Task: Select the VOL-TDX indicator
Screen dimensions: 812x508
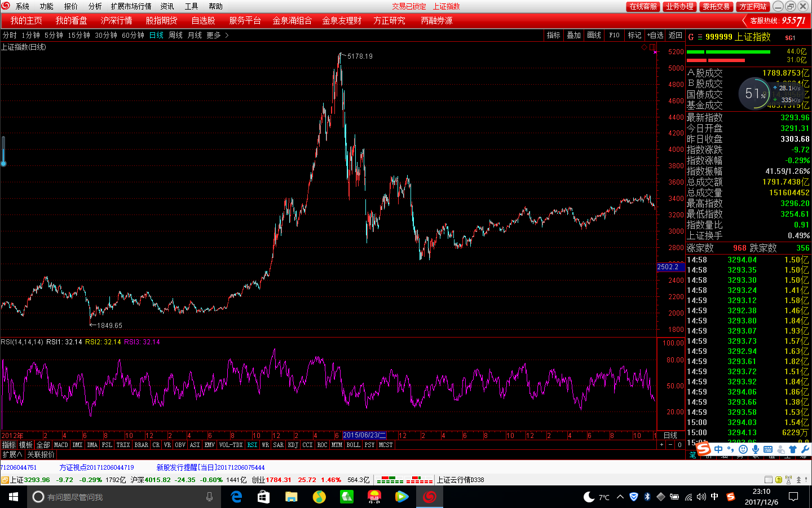Action: tap(231, 445)
